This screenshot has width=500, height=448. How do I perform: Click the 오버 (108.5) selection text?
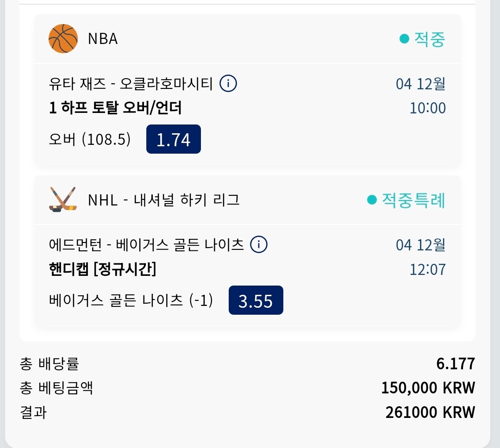[x=90, y=139]
